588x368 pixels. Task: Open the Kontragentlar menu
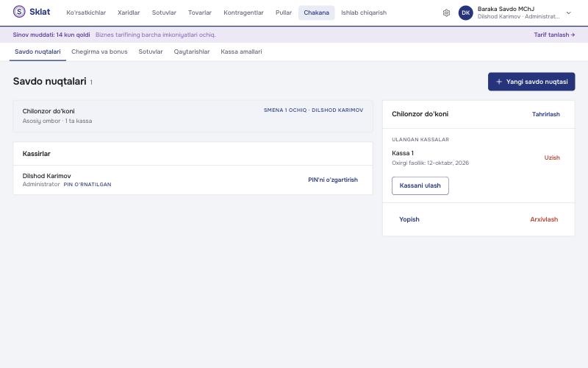(x=243, y=13)
